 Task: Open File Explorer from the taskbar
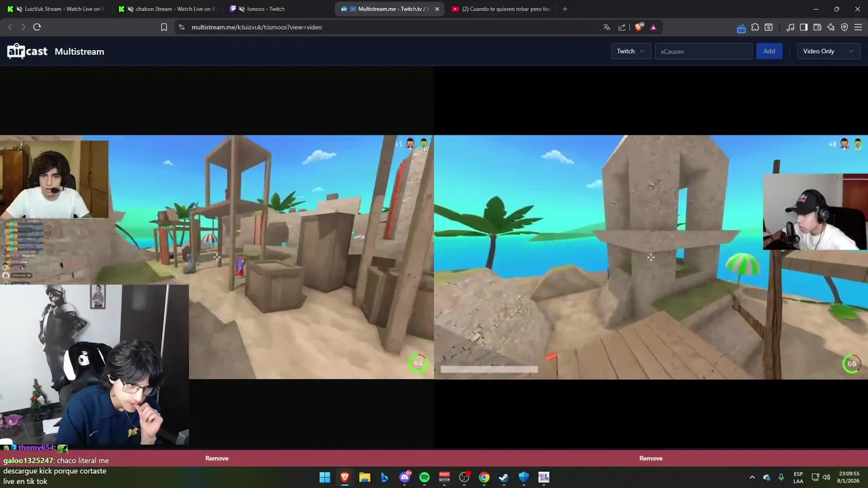[x=364, y=477]
